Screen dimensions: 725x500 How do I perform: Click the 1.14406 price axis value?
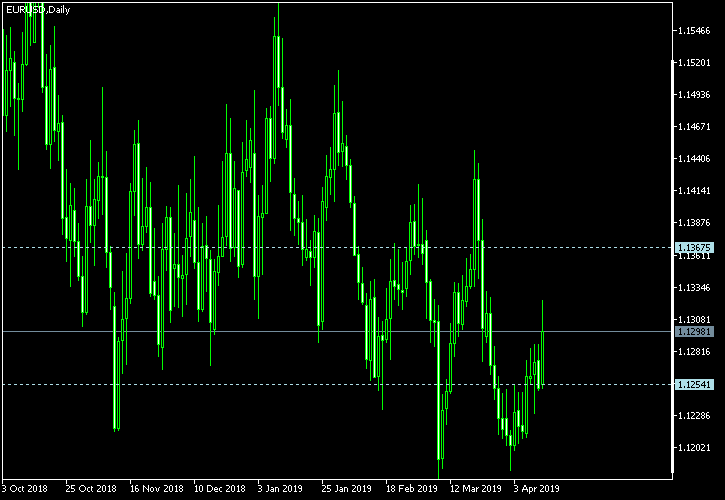(x=694, y=159)
